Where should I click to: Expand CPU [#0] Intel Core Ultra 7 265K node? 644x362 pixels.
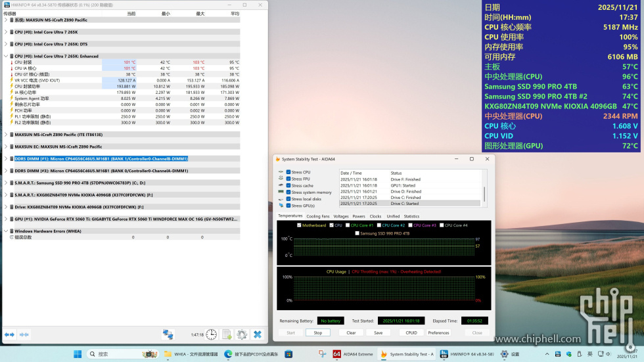click(x=6, y=32)
